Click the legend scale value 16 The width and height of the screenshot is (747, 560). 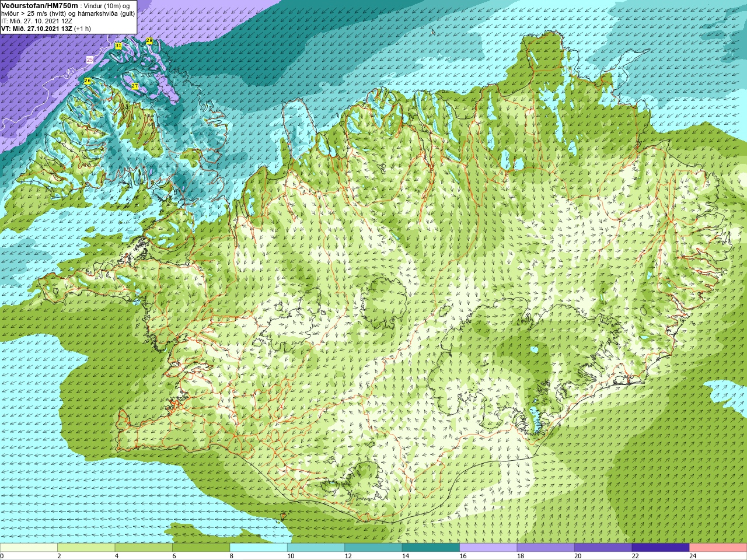(463, 556)
